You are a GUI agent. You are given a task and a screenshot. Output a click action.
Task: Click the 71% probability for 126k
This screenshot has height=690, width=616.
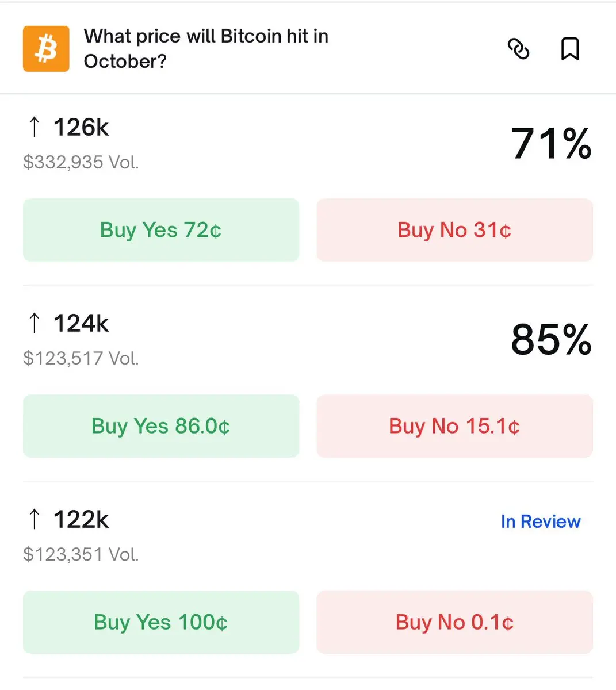[x=550, y=143]
